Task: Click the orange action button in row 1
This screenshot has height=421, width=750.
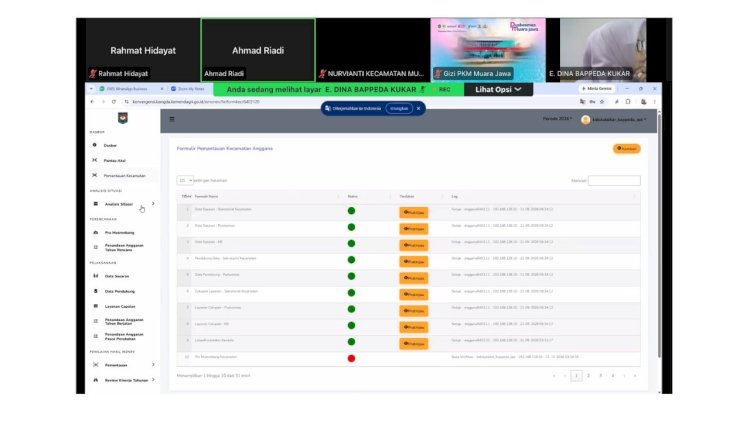Action: 414,212
